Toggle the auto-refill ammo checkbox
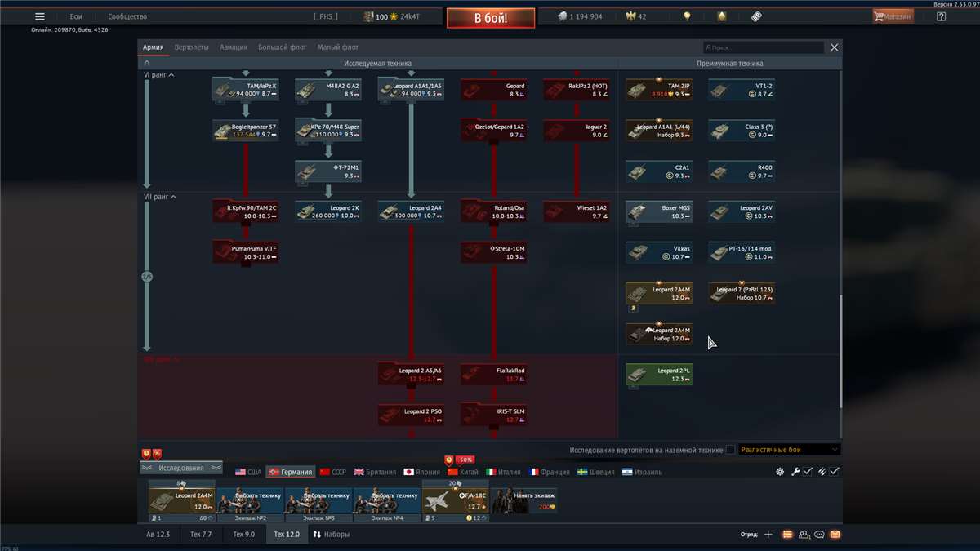The image size is (980, 551). coord(834,472)
